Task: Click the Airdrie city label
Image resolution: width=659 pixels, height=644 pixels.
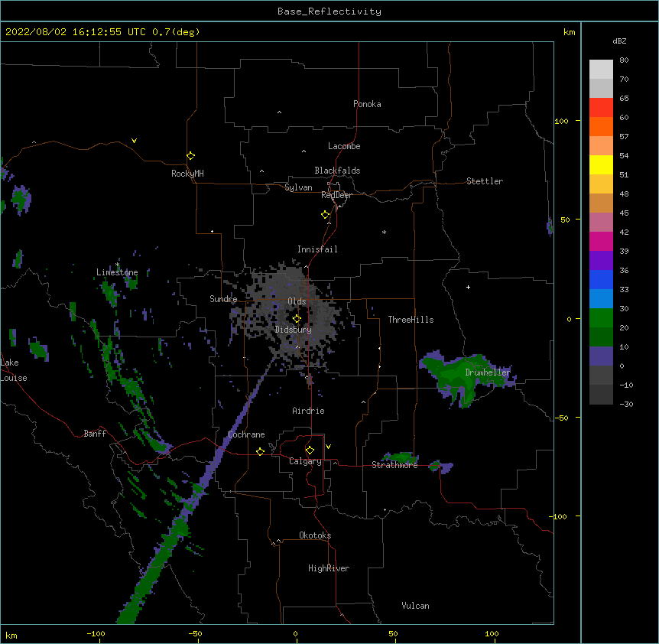Action: point(308,411)
